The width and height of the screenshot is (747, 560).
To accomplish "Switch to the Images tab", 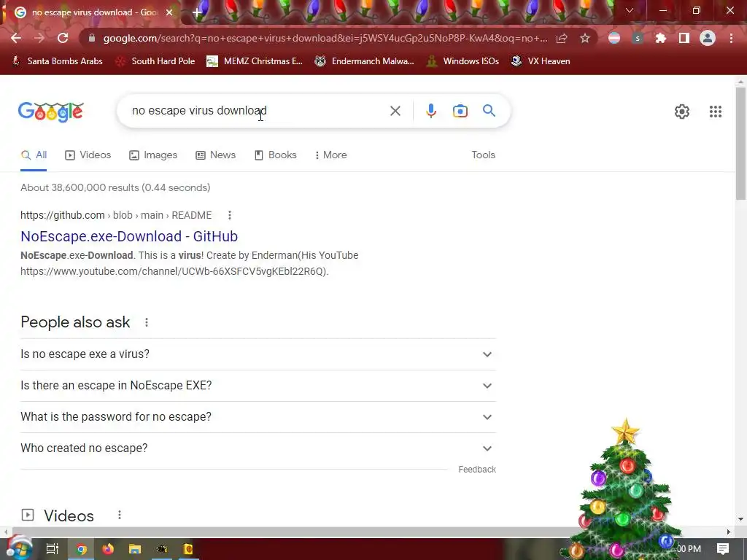I will (x=153, y=155).
